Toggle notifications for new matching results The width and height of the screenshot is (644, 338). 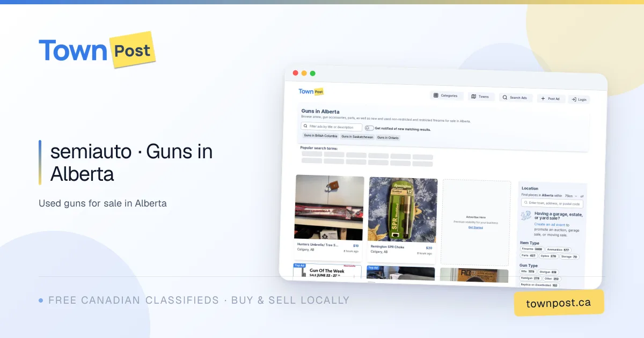[x=369, y=128]
